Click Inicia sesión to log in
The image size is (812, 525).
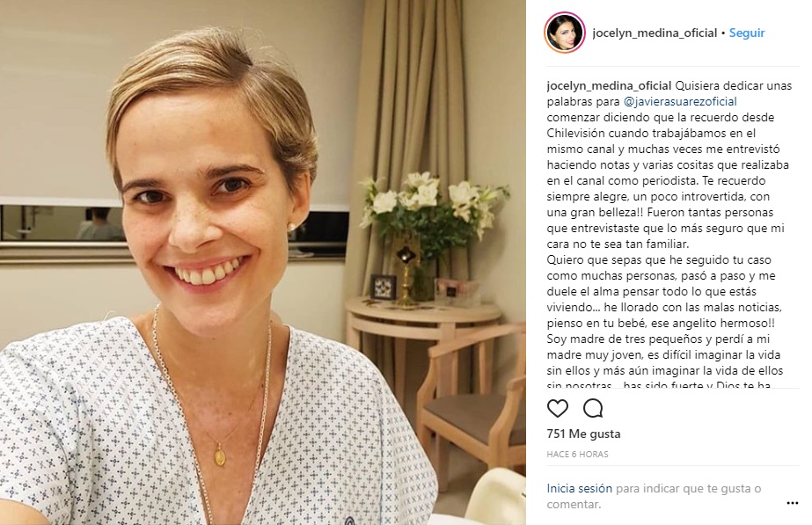pos(580,488)
